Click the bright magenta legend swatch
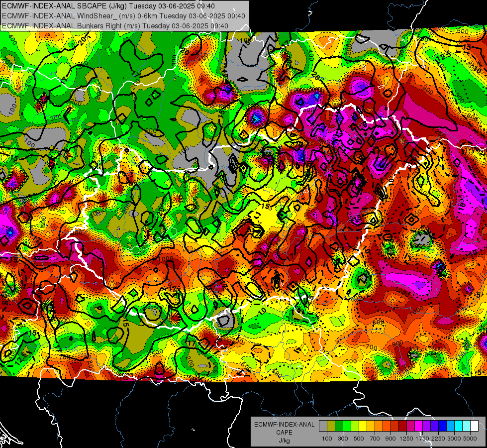 click(419, 426)
